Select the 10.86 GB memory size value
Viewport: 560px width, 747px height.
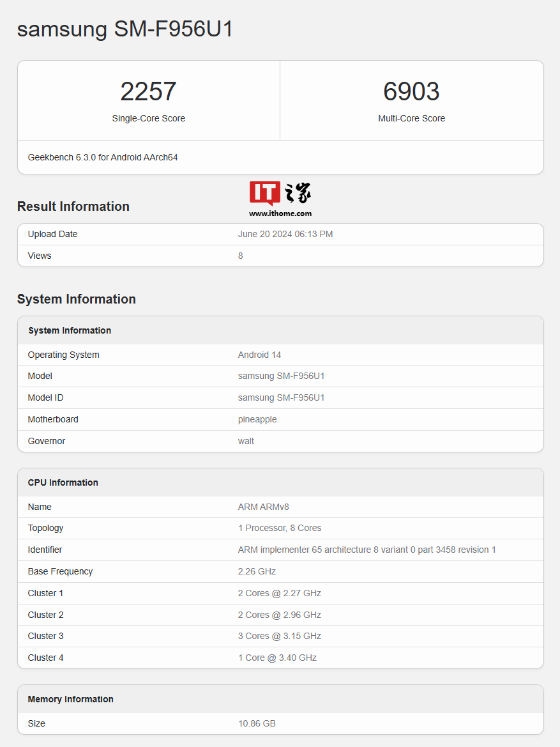(x=257, y=723)
